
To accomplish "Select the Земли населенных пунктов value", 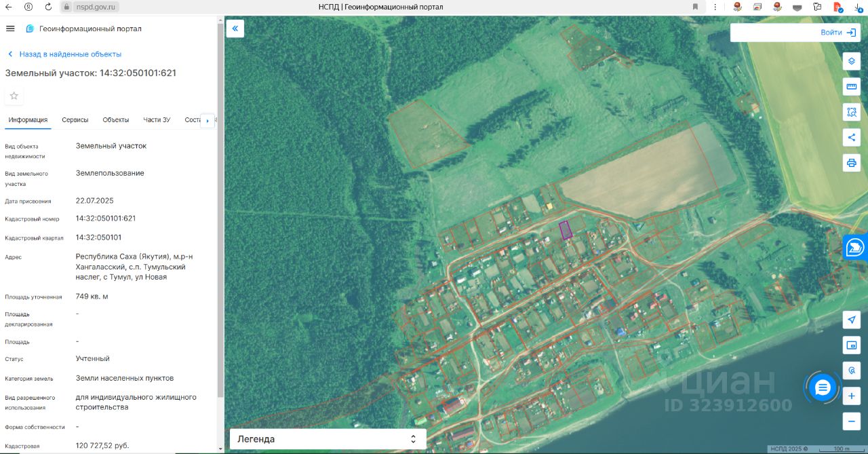I will [x=125, y=378].
